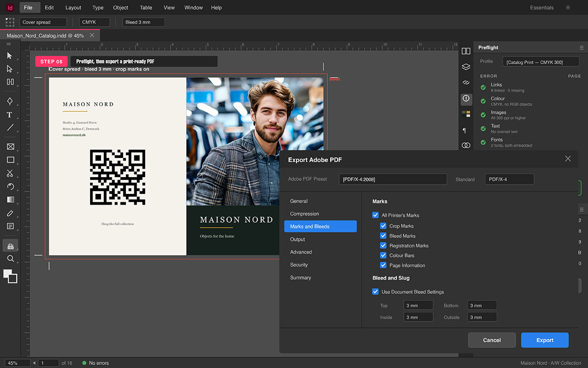Select the Direct Selection tool

pos(10,69)
